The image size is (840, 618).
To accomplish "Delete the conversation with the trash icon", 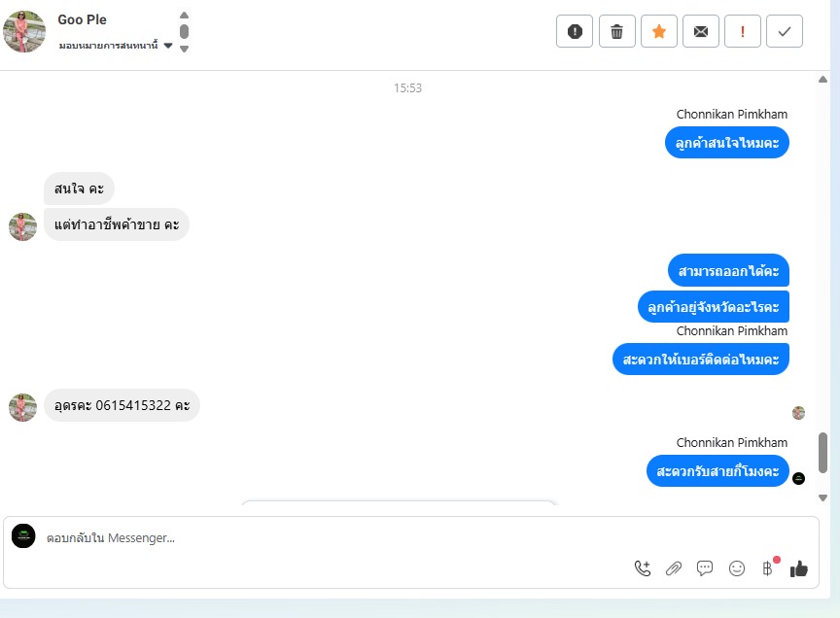I will pos(616,32).
